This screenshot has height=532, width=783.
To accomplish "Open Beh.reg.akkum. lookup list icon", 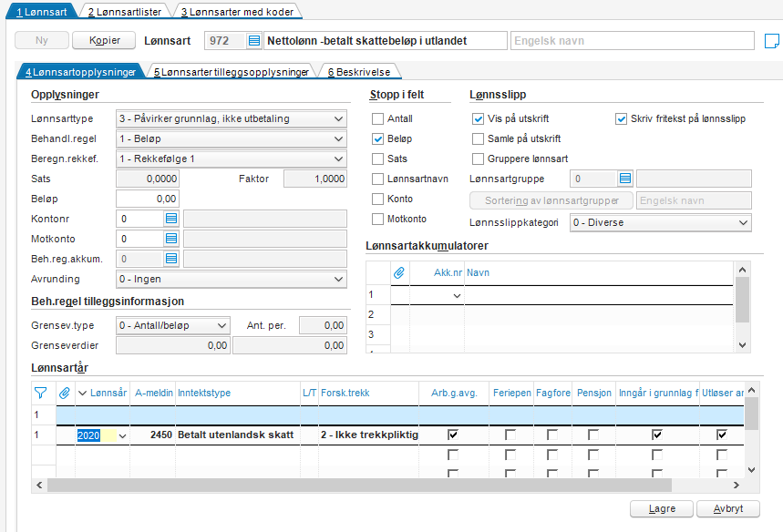I will point(171,259).
